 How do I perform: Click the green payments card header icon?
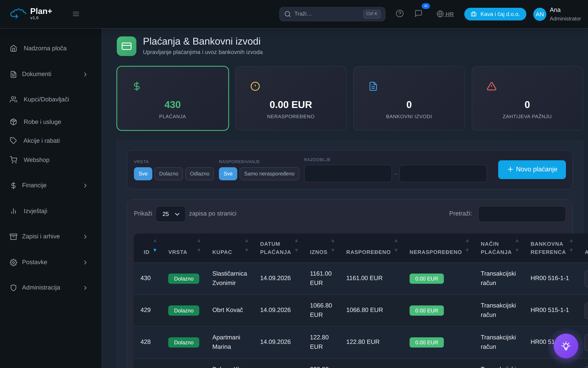point(127,46)
